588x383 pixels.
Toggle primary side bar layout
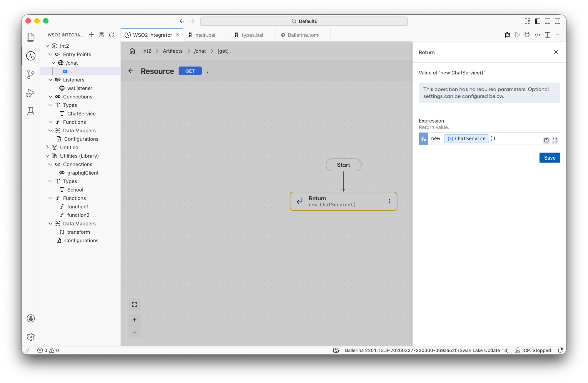click(537, 21)
